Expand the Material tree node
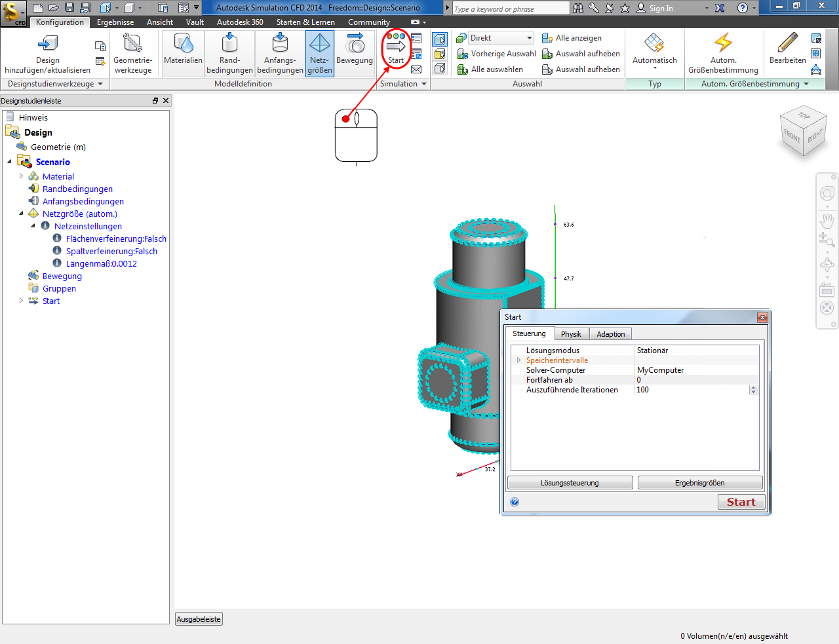This screenshot has height=644, width=839. 21,176
